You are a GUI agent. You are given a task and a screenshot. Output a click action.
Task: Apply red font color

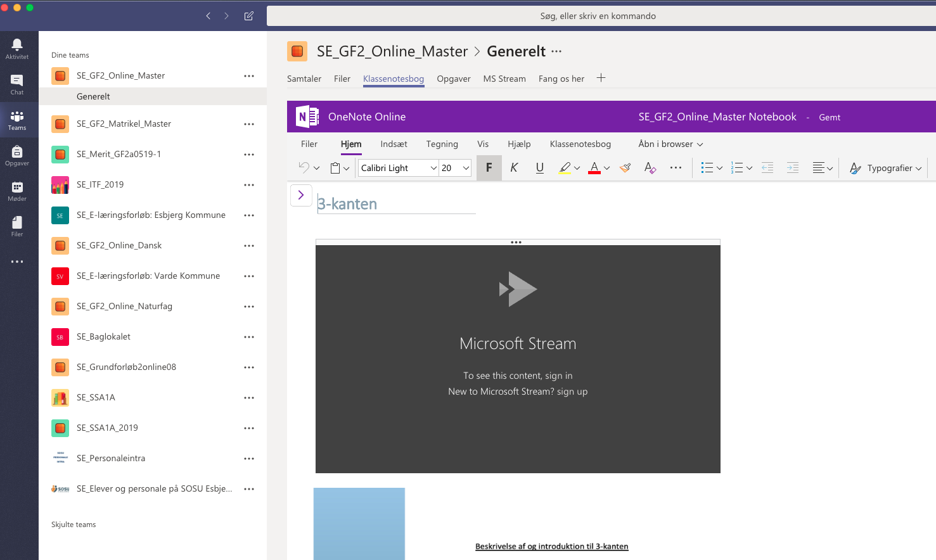(x=594, y=168)
